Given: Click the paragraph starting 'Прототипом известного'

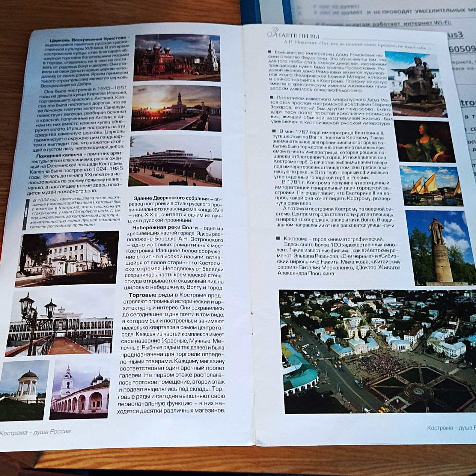Looking at the screenshot, I should pyautogui.click(x=332, y=111).
